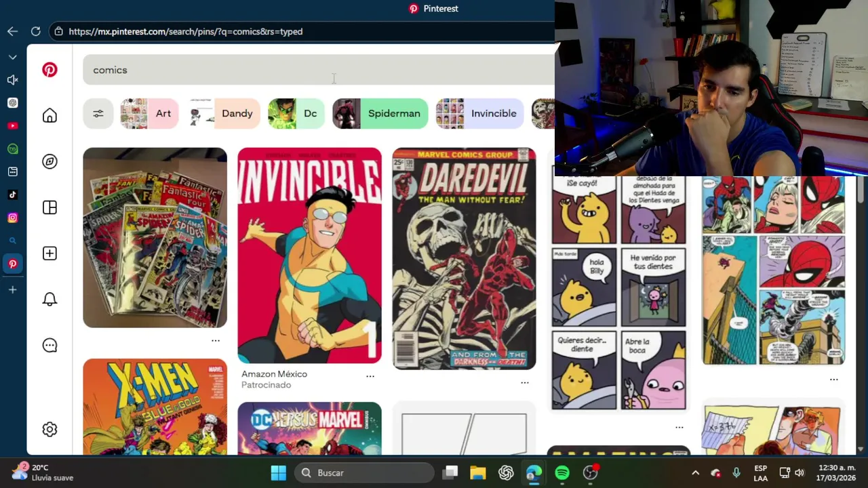Add a new tab with the sidebar plus

pos(12,290)
